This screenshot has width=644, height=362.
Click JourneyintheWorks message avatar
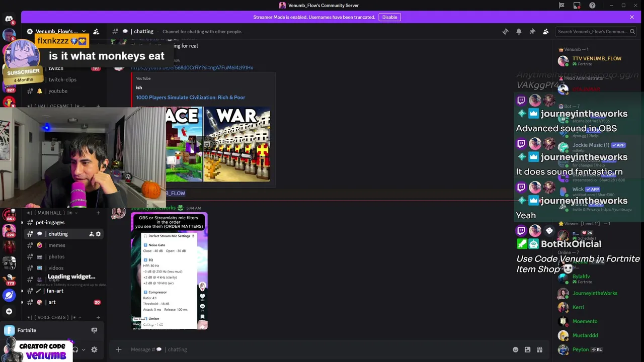pos(118,212)
